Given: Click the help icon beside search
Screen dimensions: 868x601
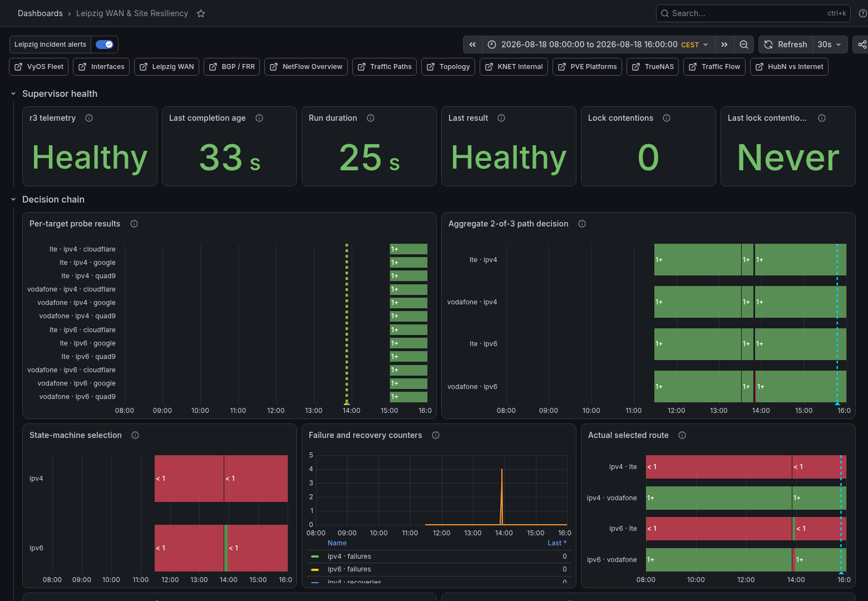Looking at the screenshot, I should (862, 13).
